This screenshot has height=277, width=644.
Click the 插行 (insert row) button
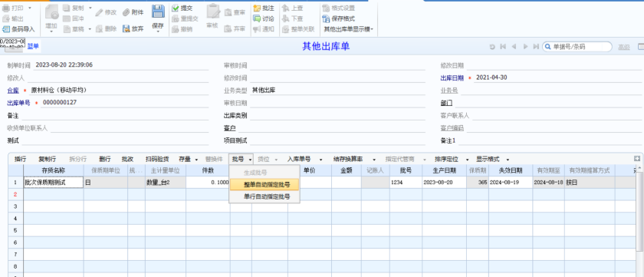coord(20,159)
